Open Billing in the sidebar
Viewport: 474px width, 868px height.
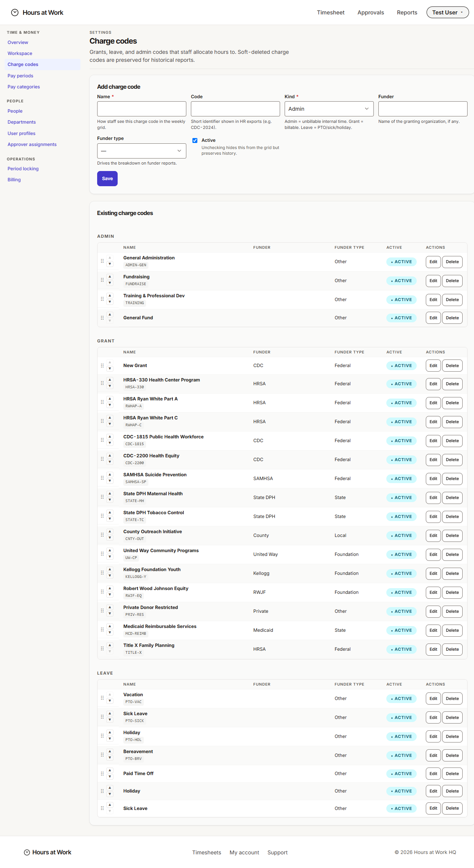tap(14, 180)
